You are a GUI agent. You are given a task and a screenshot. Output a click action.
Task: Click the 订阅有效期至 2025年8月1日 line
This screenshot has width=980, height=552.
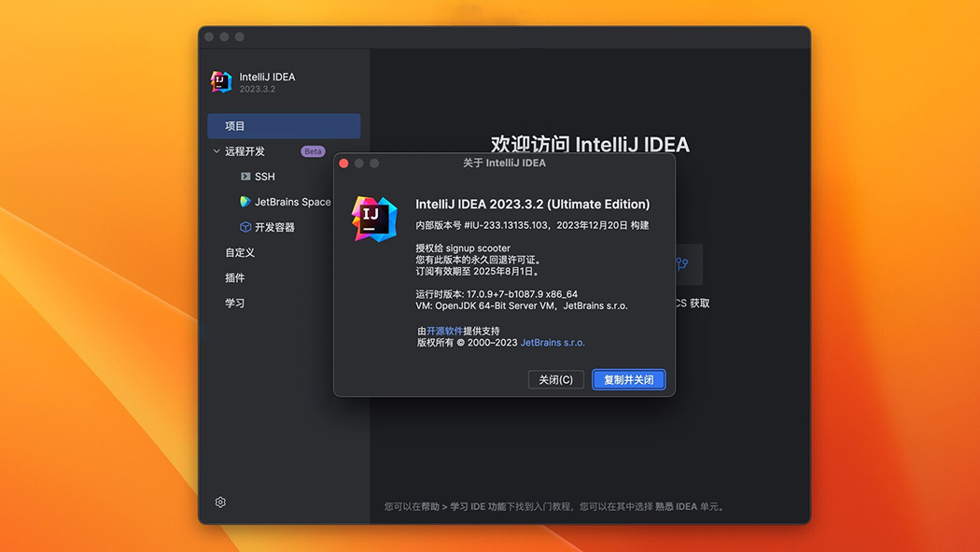tap(478, 271)
